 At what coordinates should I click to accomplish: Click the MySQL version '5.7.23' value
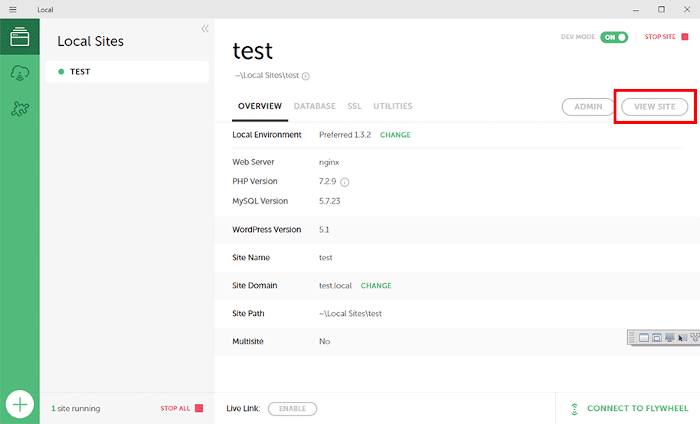(x=329, y=201)
